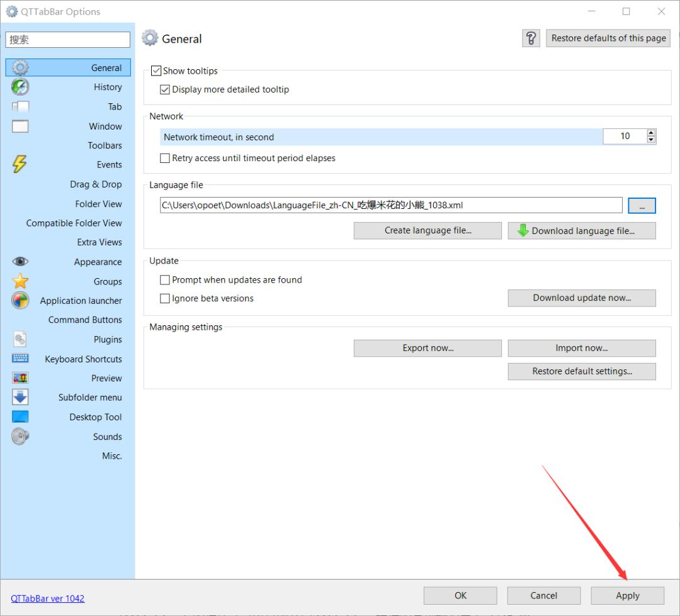This screenshot has width=680, height=616.
Task: Decrease network timeout with down arrow
Action: 651,140
